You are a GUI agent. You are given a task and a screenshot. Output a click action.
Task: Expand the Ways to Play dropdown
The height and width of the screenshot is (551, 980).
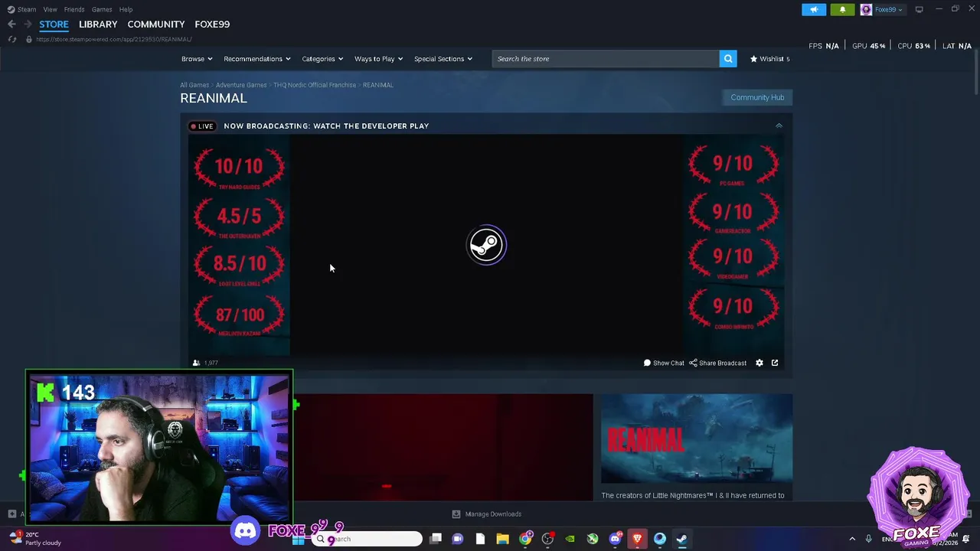(x=378, y=59)
